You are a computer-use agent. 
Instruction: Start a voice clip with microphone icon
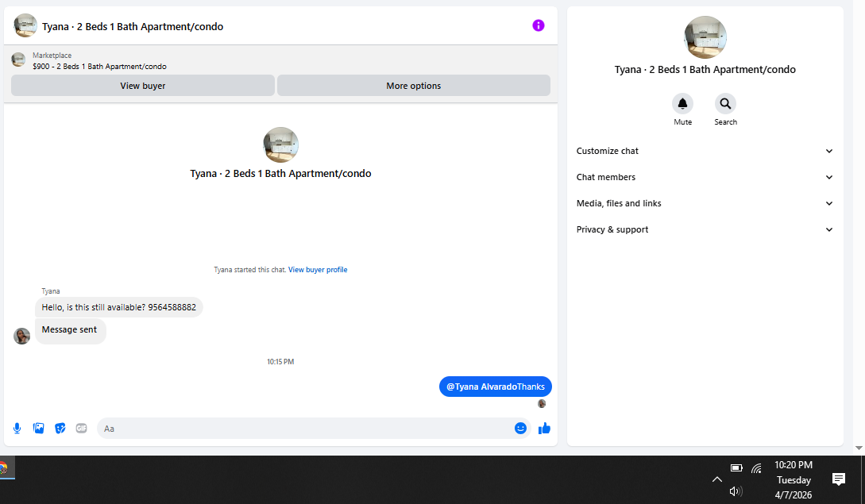point(17,429)
